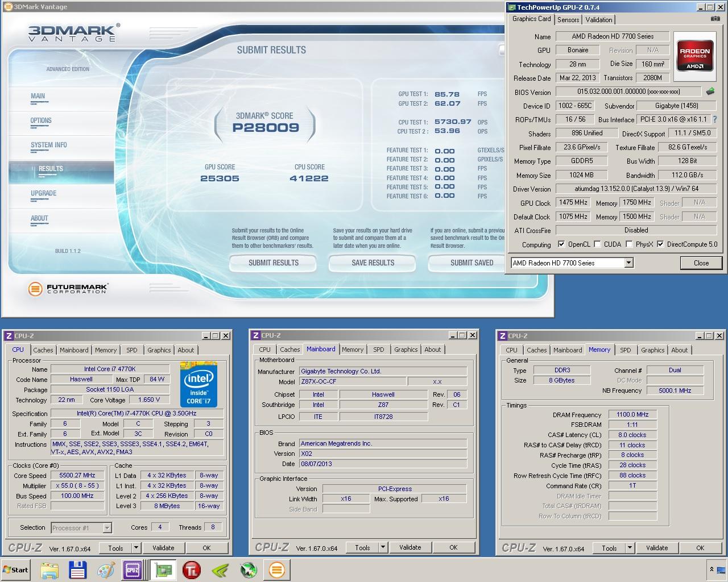
Task: Open ABOUT in 3DMark sidebar
Action: 39,218
